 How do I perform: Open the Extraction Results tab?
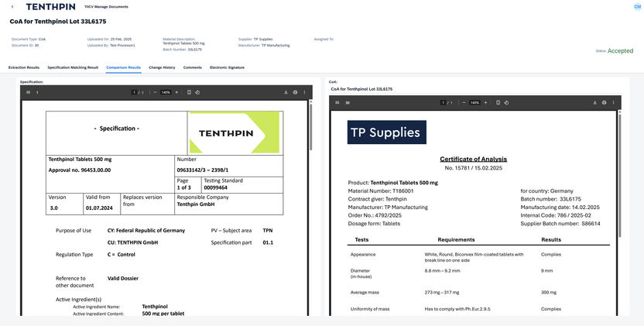(24, 67)
